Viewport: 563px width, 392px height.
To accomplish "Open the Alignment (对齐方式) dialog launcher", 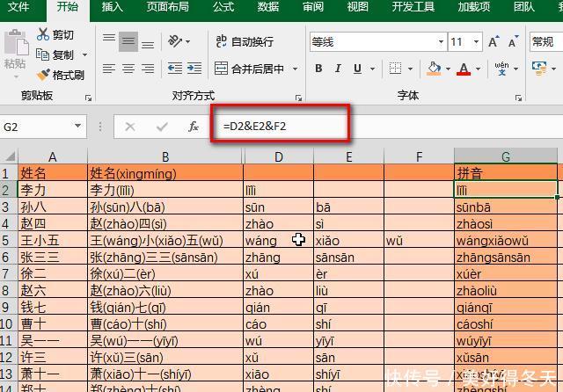I will [x=298, y=98].
